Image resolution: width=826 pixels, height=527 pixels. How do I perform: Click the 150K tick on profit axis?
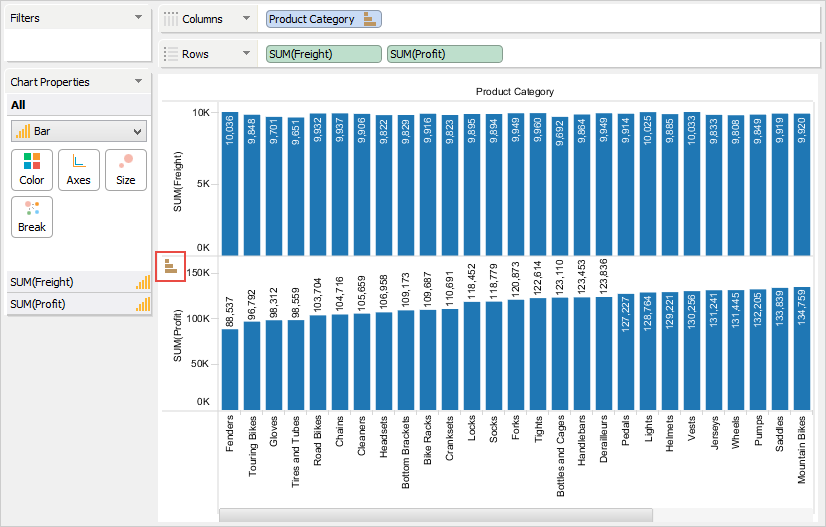point(199,272)
